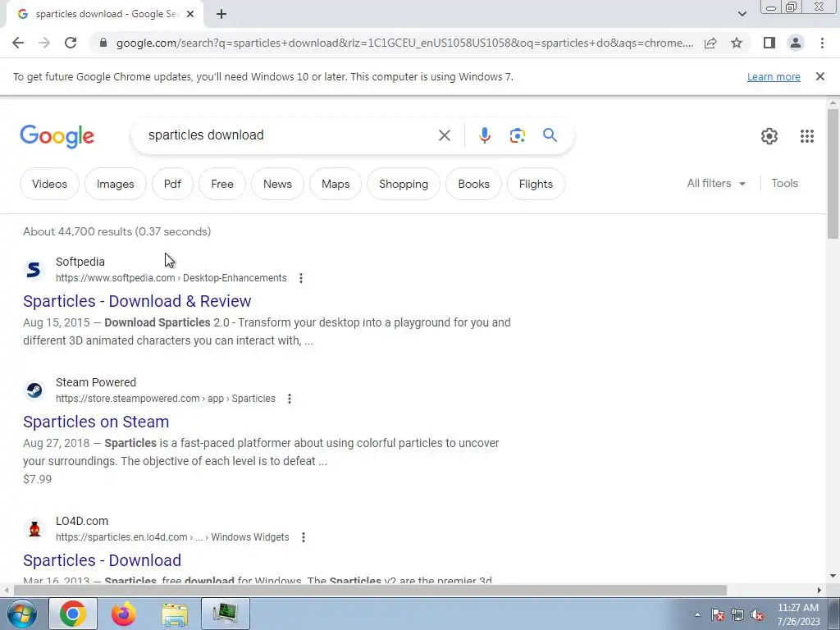Image resolution: width=840 pixels, height=630 pixels.
Task: Click the Steam result price $7.99
Action: [38, 479]
